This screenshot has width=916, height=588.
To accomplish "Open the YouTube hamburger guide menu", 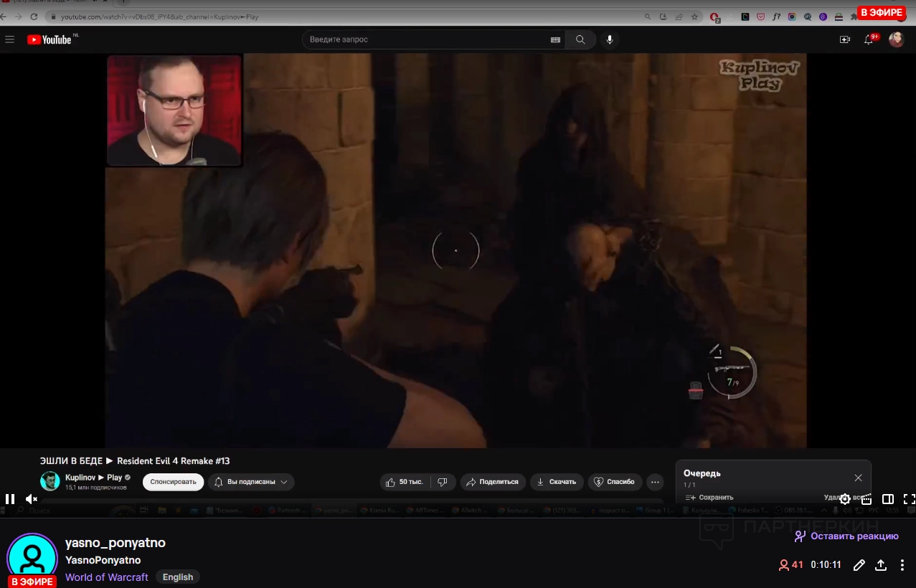I will tap(10, 39).
